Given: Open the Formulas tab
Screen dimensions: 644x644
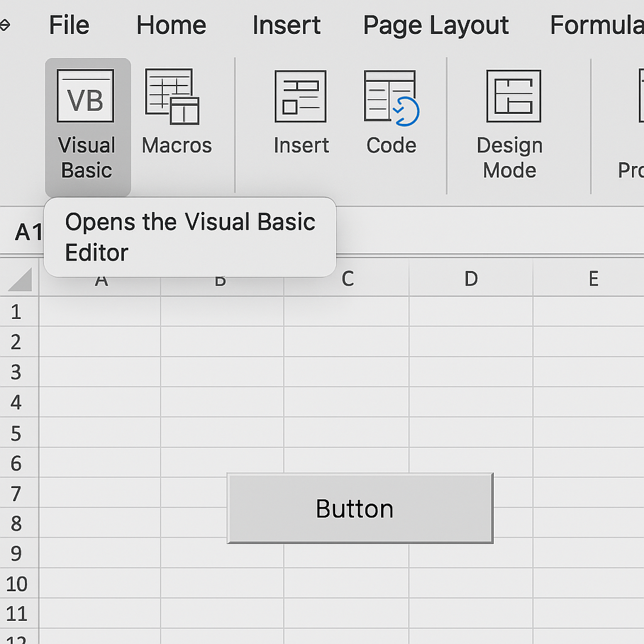Looking at the screenshot, I should pos(597,25).
